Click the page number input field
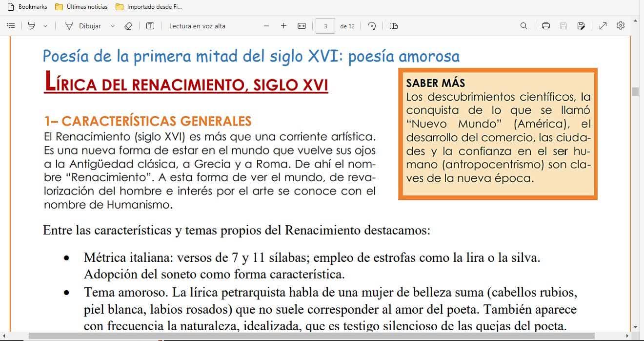Screen dimensions: 644x341 (325, 26)
